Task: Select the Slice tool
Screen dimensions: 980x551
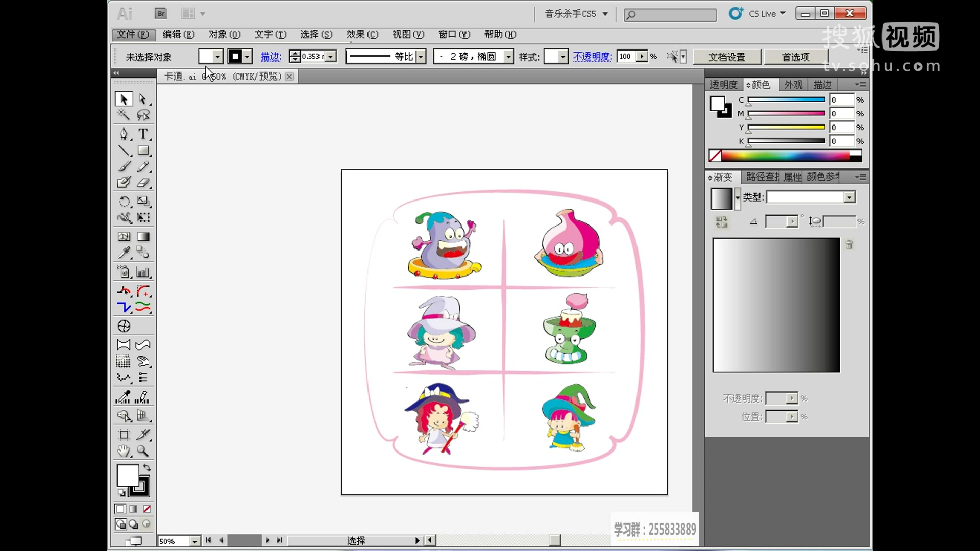Action: click(x=143, y=435)
